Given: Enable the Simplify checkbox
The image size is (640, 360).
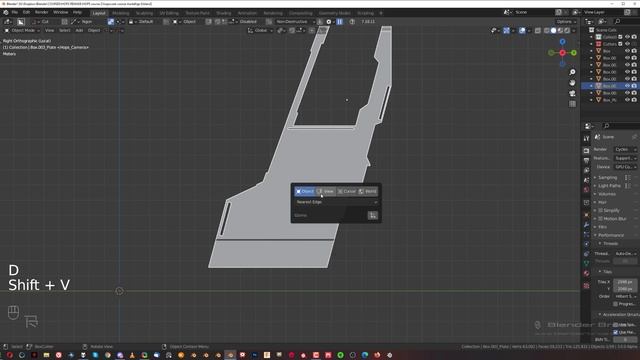Looking at the screenshot, I should (600, 210).
